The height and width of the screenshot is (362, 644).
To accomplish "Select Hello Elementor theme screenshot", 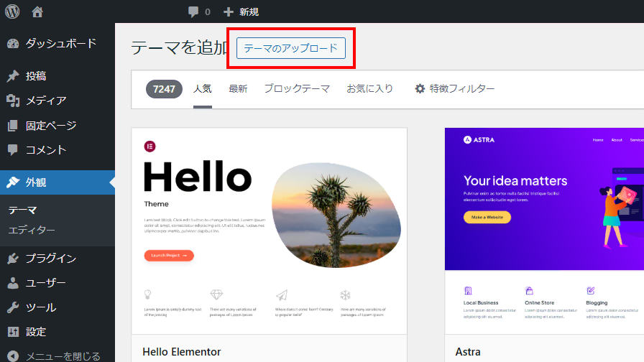I will [269, 231].
